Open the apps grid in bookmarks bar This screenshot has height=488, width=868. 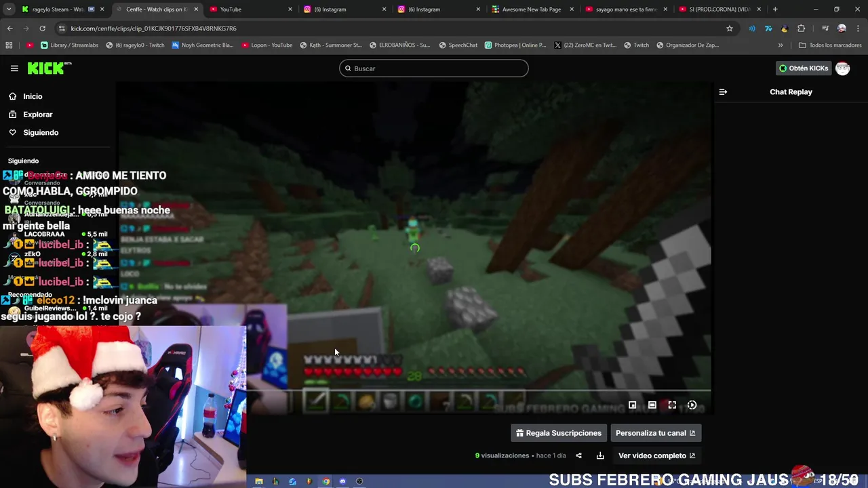[x=9, y=45]
